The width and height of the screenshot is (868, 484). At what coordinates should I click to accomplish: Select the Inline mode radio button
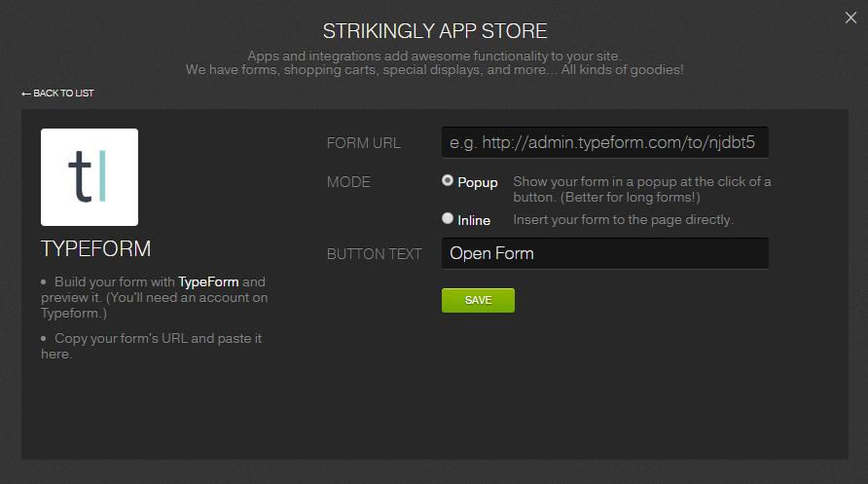[448, 218]
